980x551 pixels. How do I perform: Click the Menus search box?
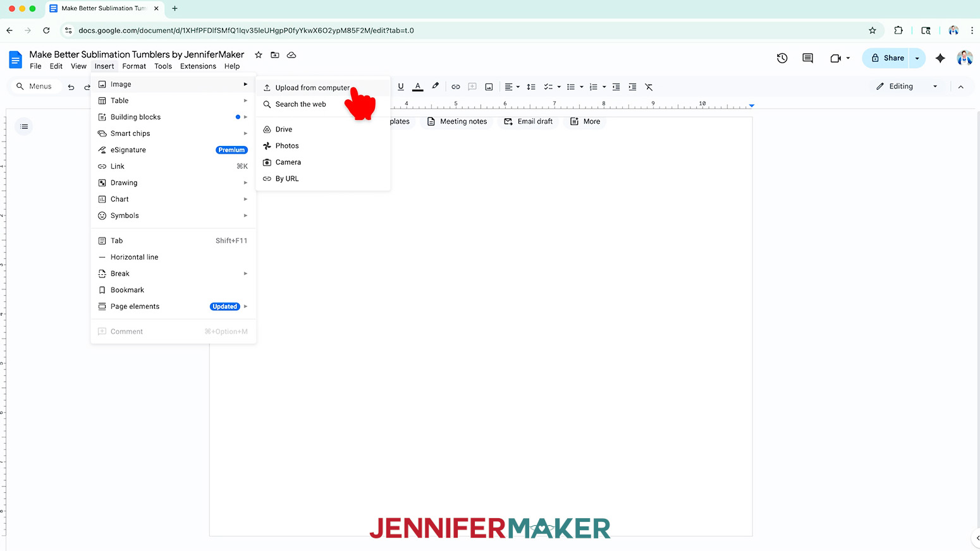coord(35,87)
